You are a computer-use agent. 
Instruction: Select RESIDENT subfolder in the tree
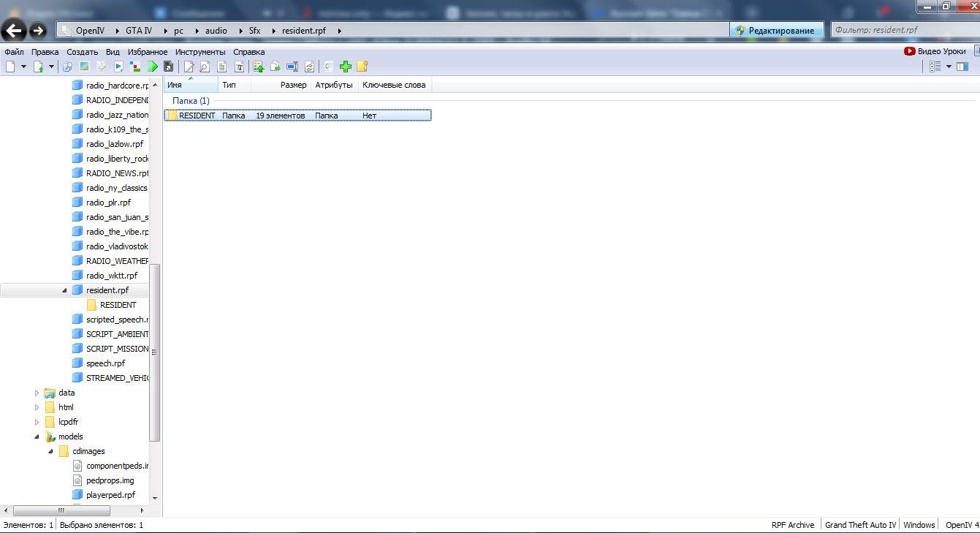(118, 305)
